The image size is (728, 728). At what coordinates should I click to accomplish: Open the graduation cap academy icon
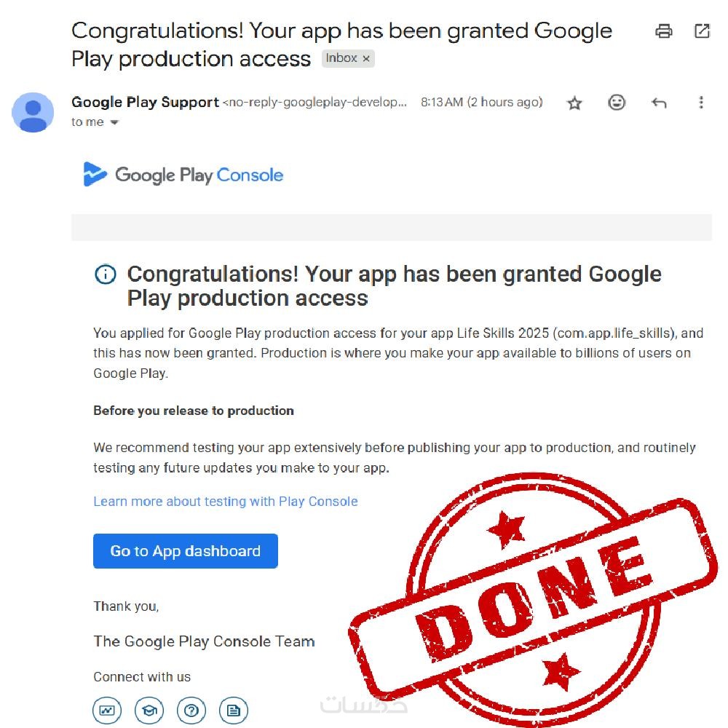coord(149,710)
